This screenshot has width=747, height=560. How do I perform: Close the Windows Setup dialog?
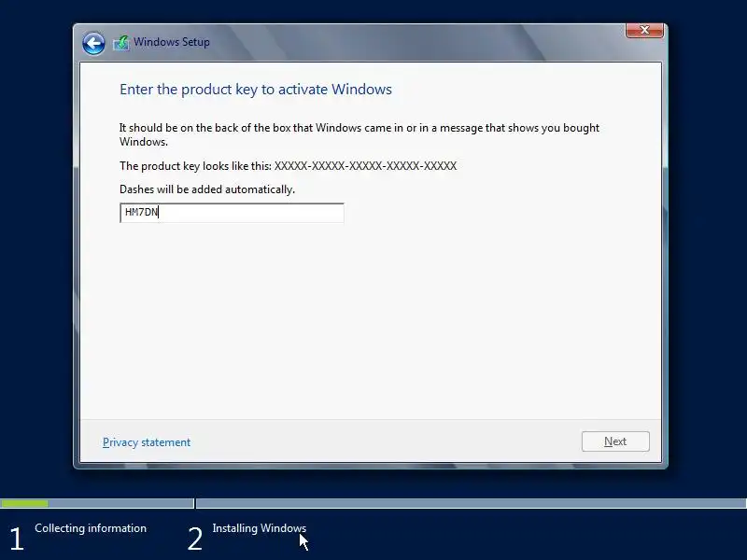[x=644, y=30]
